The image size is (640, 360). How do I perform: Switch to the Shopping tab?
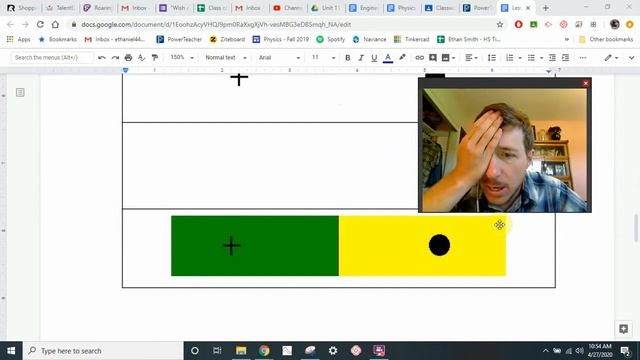click(22, 8)
